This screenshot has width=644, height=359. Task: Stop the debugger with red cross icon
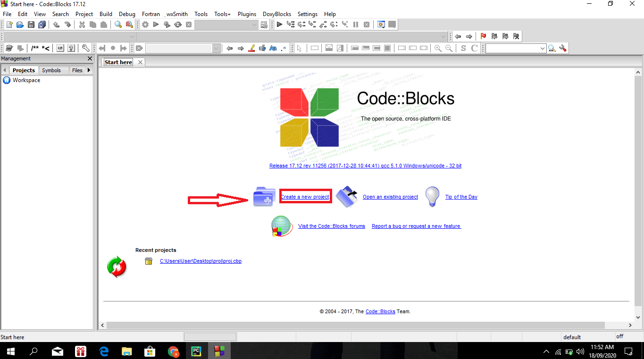(x=367, y=24)
